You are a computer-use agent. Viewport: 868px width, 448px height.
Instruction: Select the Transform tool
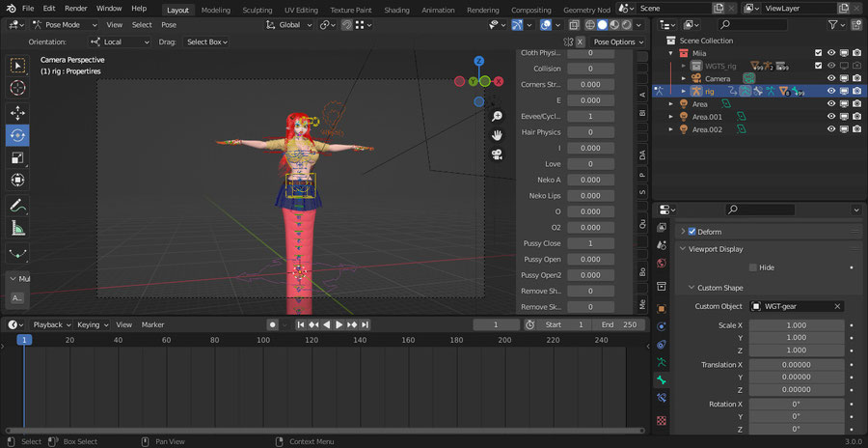[17, 181]
